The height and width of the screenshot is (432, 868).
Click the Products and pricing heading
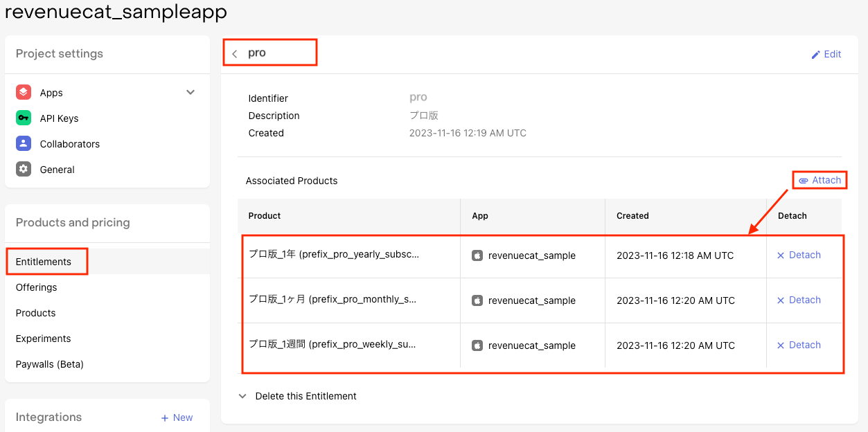pos(73,222)
